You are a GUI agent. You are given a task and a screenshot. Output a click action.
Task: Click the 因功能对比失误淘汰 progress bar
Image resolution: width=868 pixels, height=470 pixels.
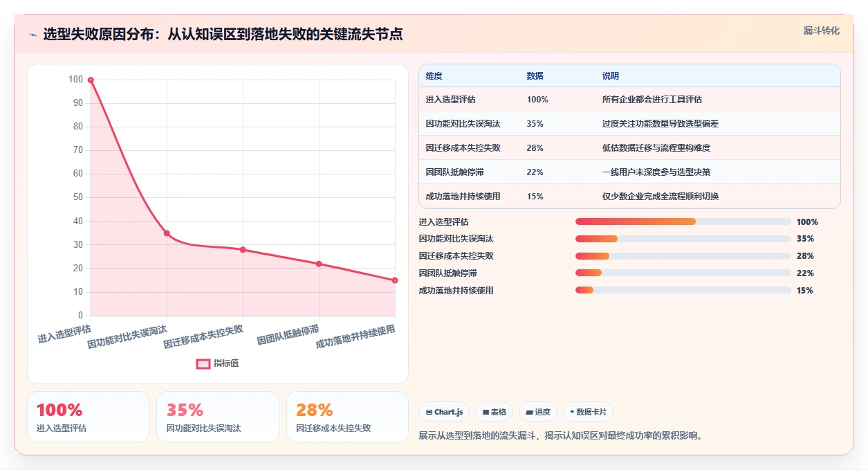point(683,239)
